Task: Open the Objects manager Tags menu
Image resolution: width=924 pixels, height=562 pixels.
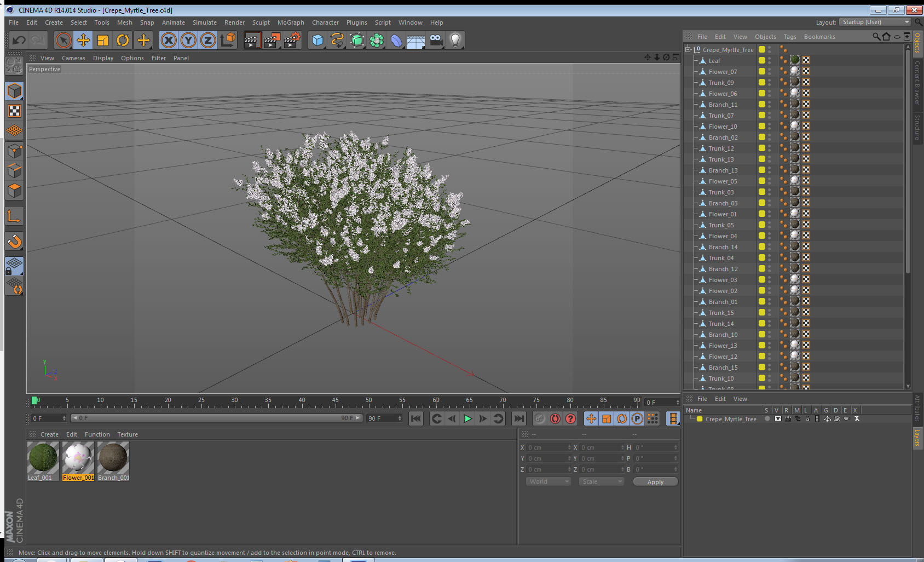Action: 790,37
